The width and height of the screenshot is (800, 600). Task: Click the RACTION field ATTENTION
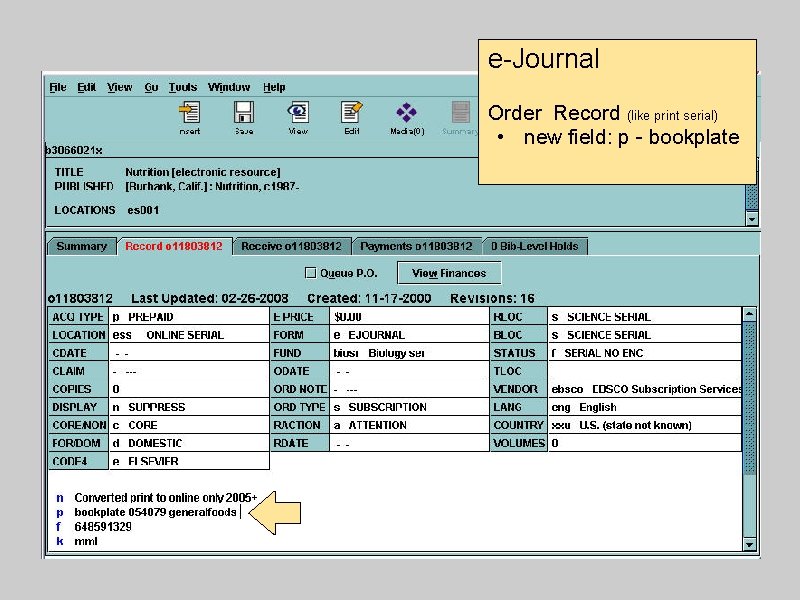tap(409, 425)
